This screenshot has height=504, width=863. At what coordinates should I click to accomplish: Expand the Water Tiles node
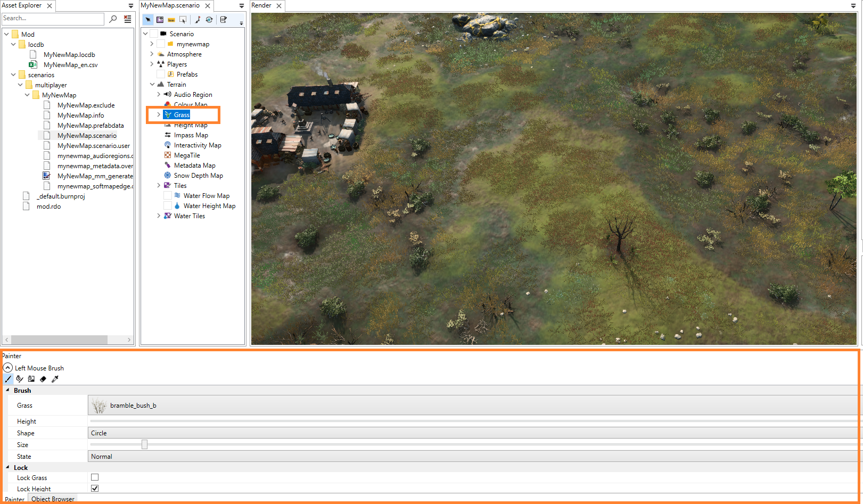(159, 216)
